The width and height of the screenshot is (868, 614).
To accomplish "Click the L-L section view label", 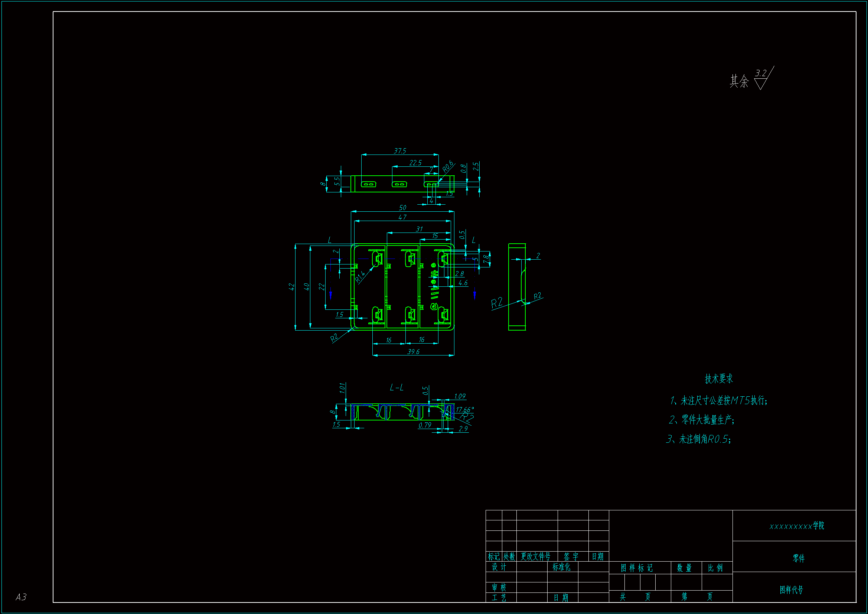I will click(397, 388).
